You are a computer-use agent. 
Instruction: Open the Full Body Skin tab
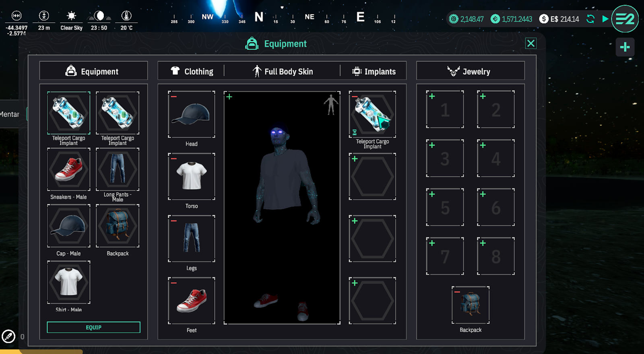[283, 72]
